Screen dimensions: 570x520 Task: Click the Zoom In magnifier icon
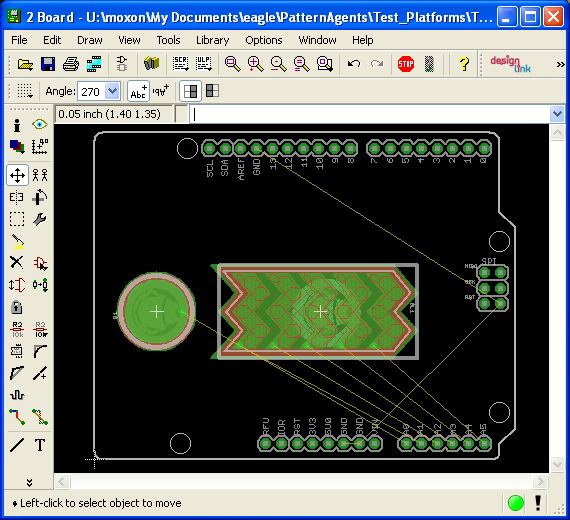[x=256, y=64]
